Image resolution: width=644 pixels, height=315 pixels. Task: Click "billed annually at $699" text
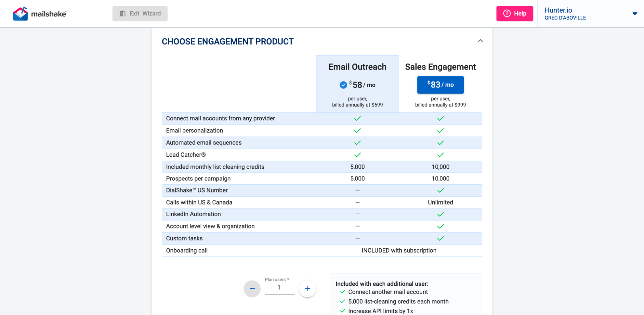(x=357, y=105)
